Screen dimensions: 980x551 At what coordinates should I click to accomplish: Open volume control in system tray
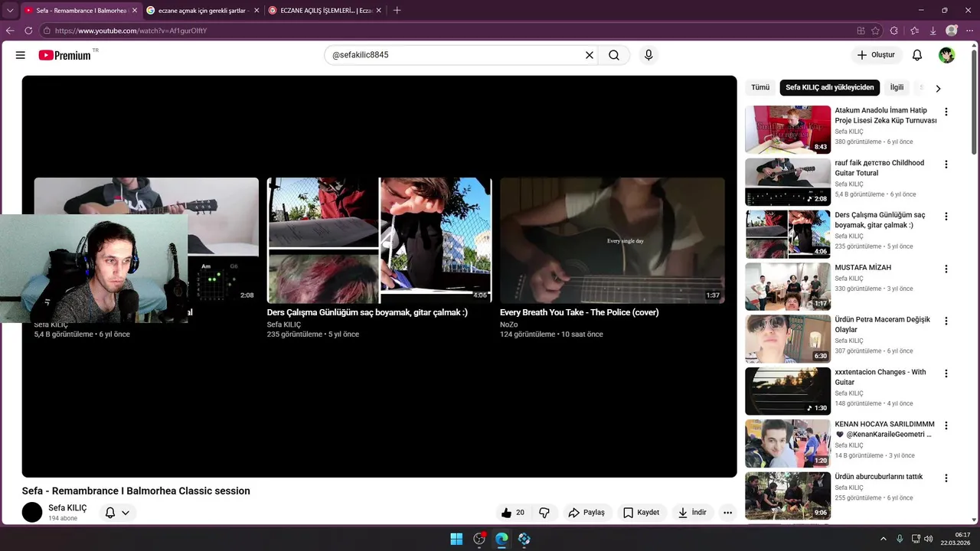pyautogui.click(x=928, y=539)
